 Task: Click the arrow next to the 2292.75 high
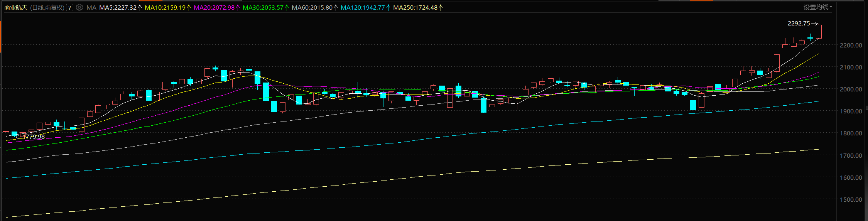[814, 24]
